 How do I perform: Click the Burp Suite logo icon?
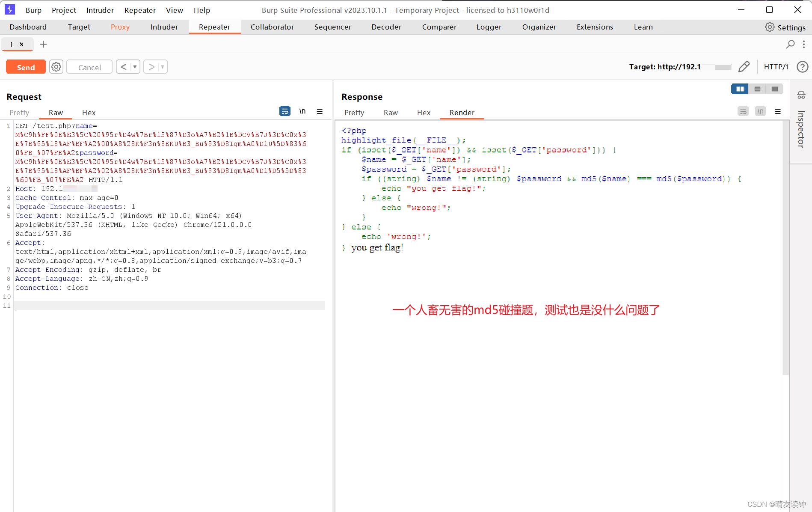(x=9, y=9)
